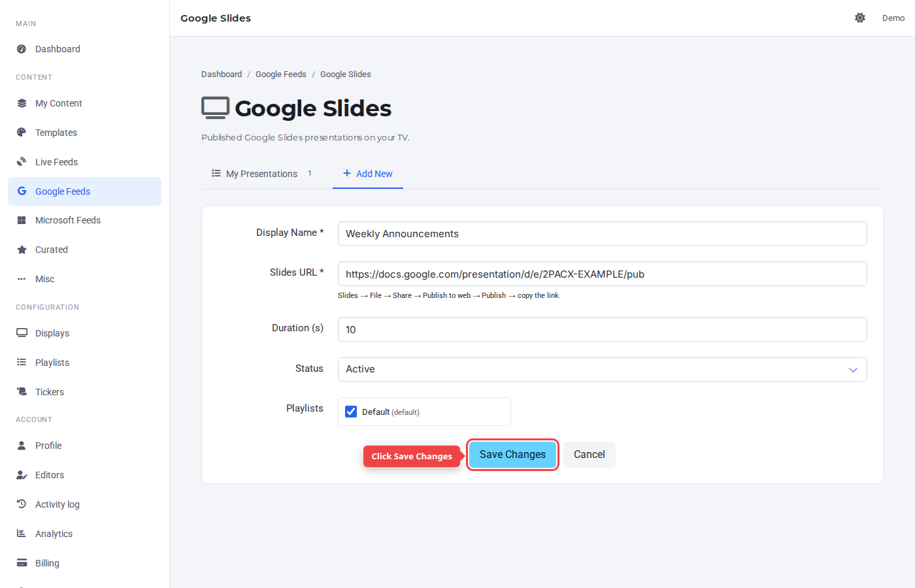Click the Tickers scroll icon
915x588 pixels.
(x=22, y=392)
